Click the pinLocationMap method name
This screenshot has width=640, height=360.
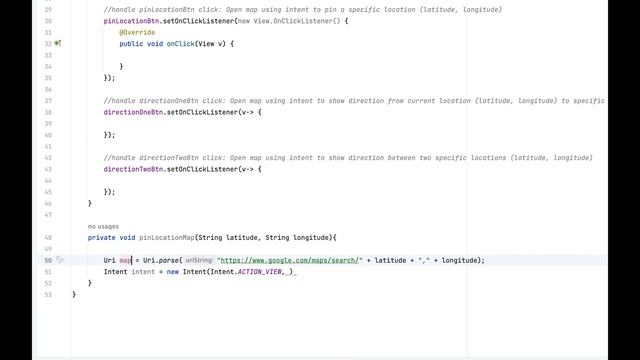coord(167,238)
